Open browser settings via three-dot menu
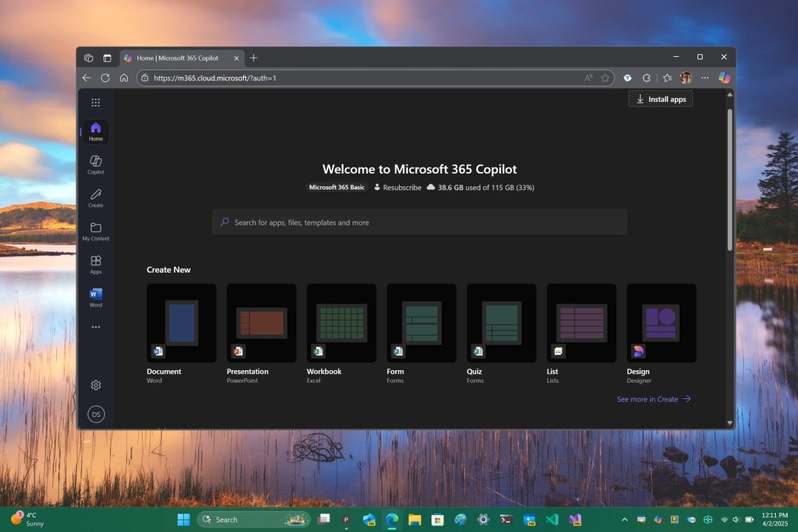The height and width of the screenshot is (532, 798). 704,78
